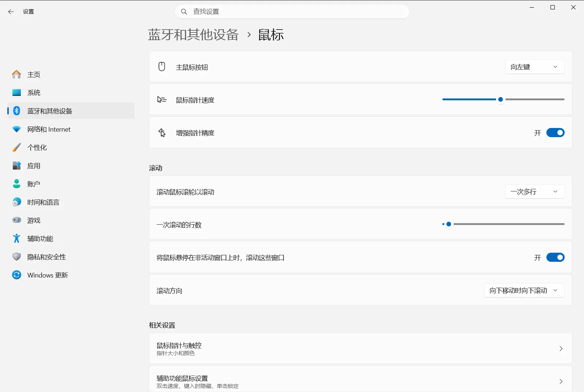Click the pointer precision icon beside 增强指针精度
Viewport: 584px width, 392px height.
[162, 133]
